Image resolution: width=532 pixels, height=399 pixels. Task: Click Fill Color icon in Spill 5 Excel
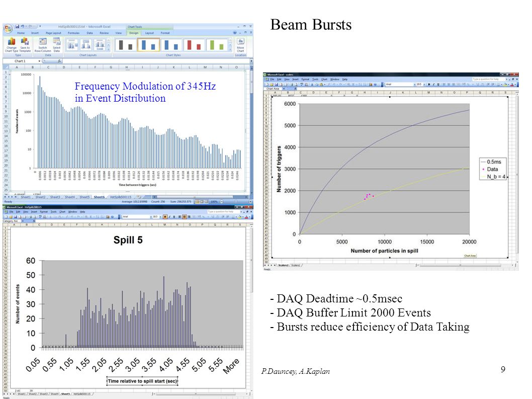(x=240, y=217)
